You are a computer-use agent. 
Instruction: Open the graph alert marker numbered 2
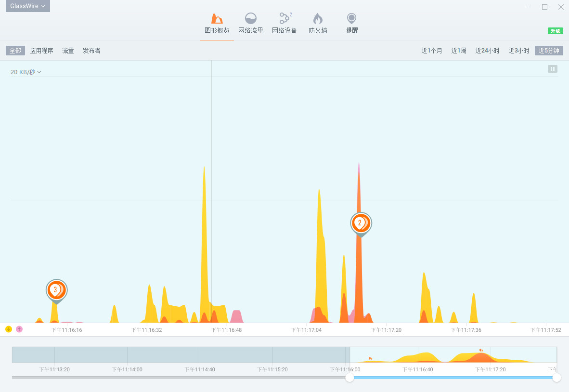[361, 224]
